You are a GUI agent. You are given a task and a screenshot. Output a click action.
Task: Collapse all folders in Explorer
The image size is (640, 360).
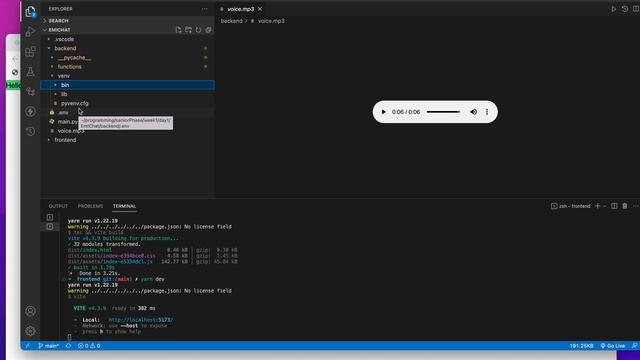tap(208, 30)
